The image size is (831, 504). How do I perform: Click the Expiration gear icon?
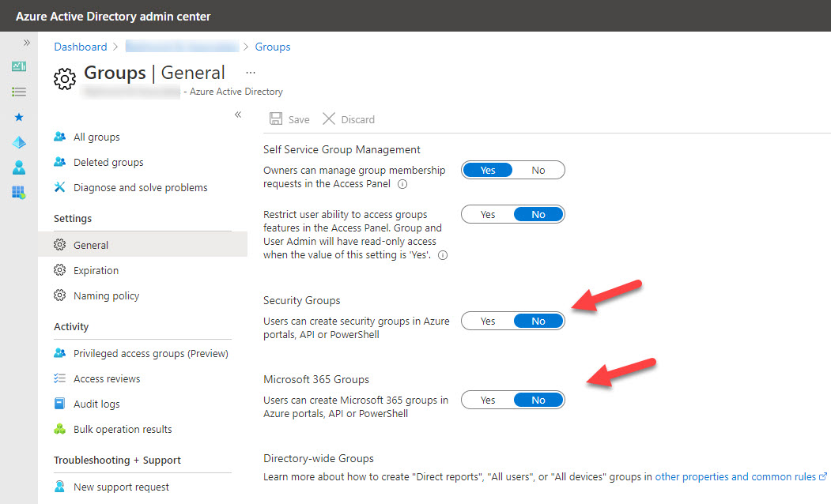[60, 270]
